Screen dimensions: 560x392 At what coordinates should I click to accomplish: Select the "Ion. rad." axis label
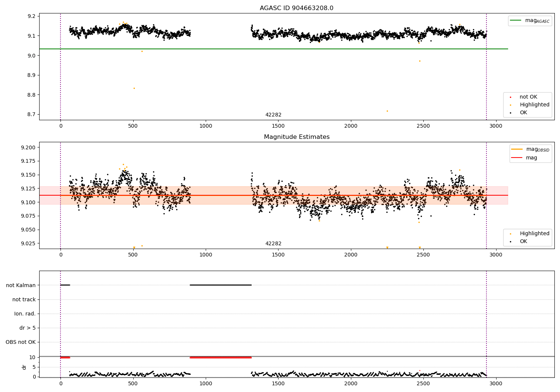tap(25, 314)
